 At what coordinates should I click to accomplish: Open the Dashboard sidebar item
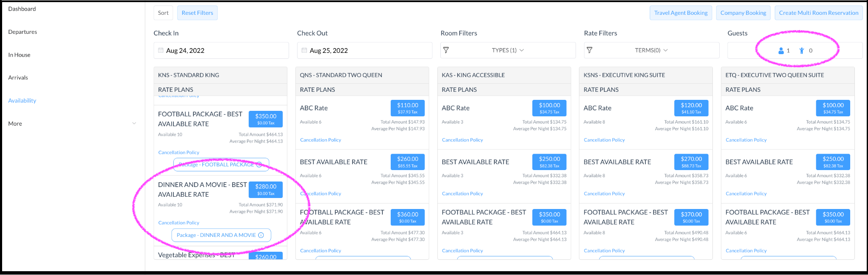coord(22,9)
